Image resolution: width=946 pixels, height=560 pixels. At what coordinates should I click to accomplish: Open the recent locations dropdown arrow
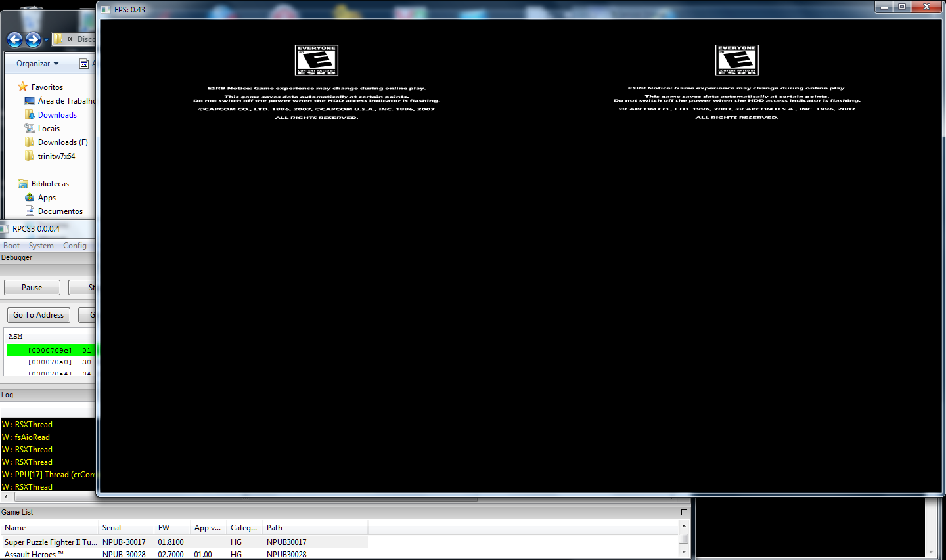(x=46, y=40)
